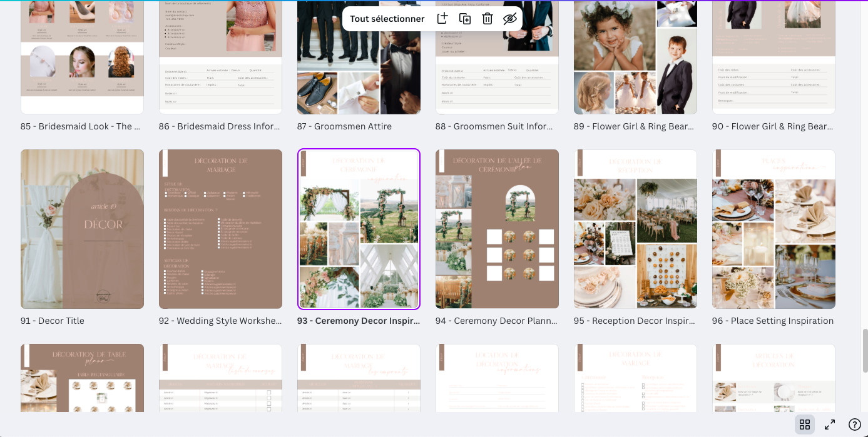Select the "91 - Decor Title" page thumbnail
Image resolution: width=868 pixels, height=437 pixels.
click(82, 229)
